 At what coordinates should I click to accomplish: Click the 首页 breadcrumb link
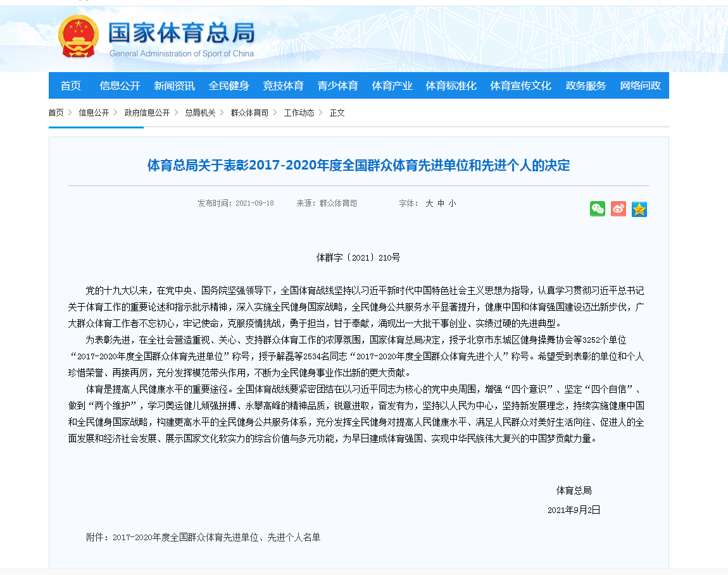pos(56,113)
